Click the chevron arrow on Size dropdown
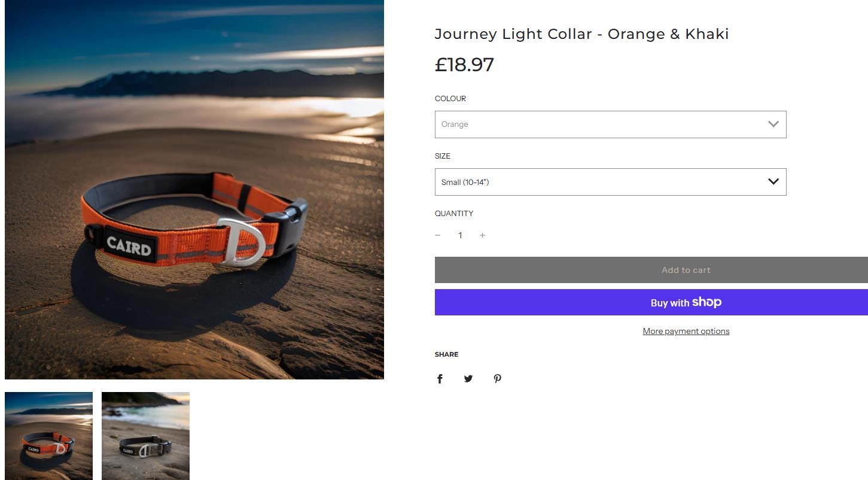Viewport: 868px width, 480px height. [773, 182]
